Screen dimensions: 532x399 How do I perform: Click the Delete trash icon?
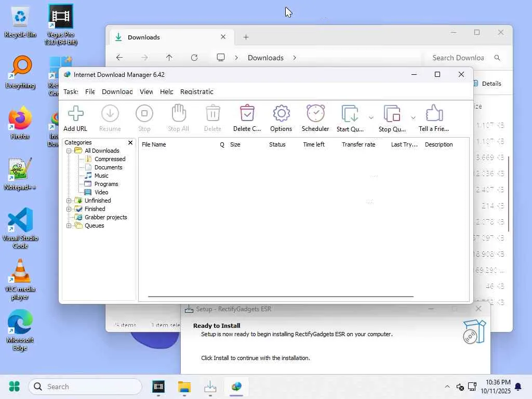[212, 113]
